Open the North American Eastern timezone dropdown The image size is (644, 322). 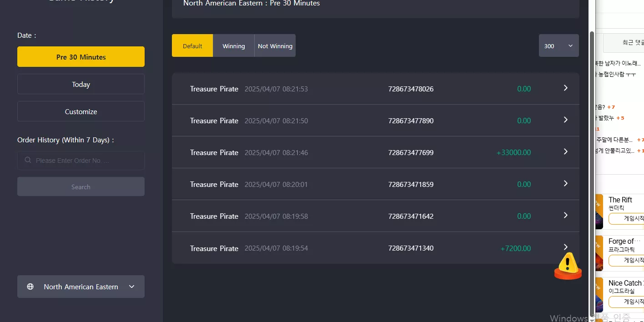81,287
